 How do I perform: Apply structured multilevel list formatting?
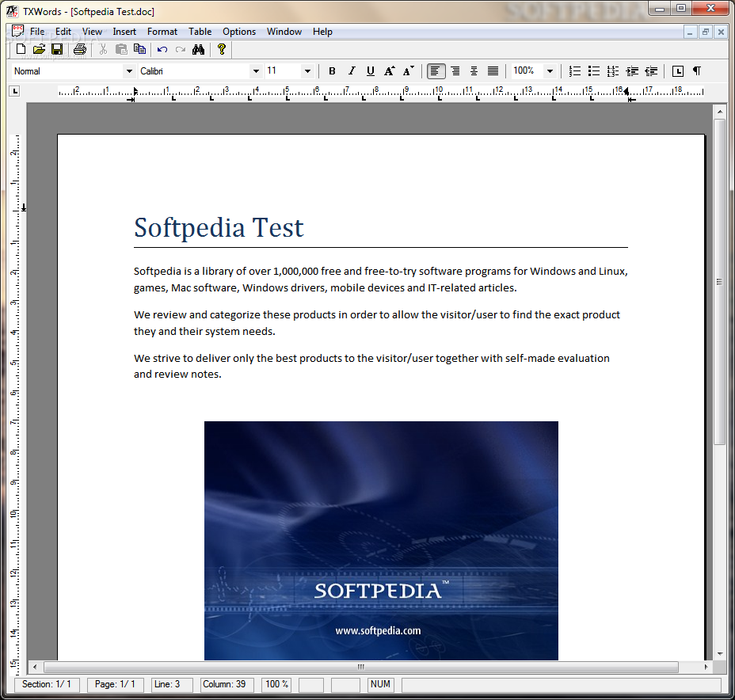coord(613,71)
